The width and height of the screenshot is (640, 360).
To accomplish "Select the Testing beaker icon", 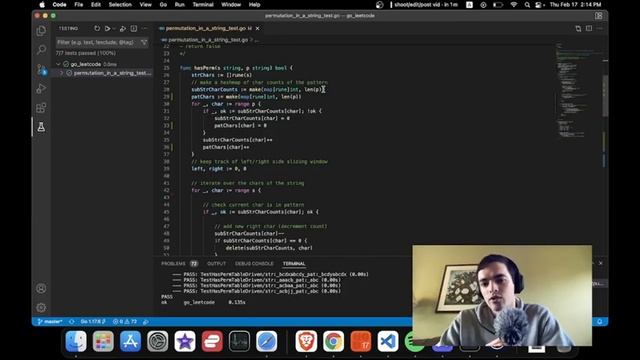I will (41, 127).
